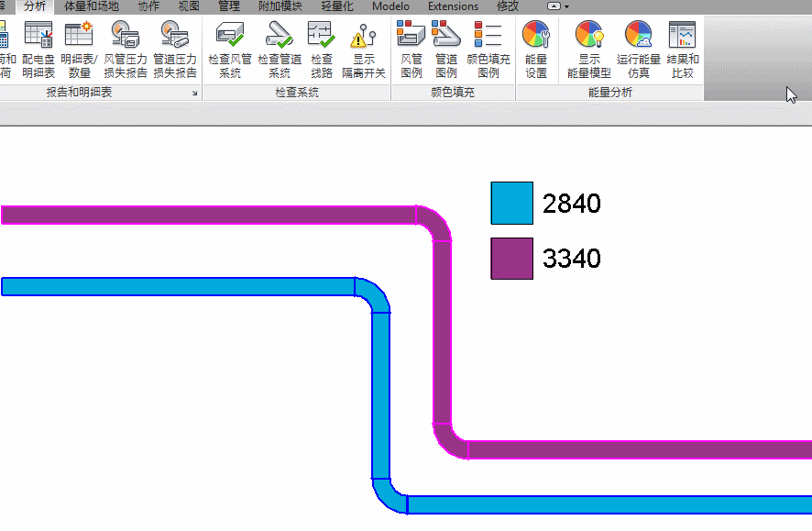Select the purple vertical duct segment
The image size is (812, 531).
(x=442, y=332)
